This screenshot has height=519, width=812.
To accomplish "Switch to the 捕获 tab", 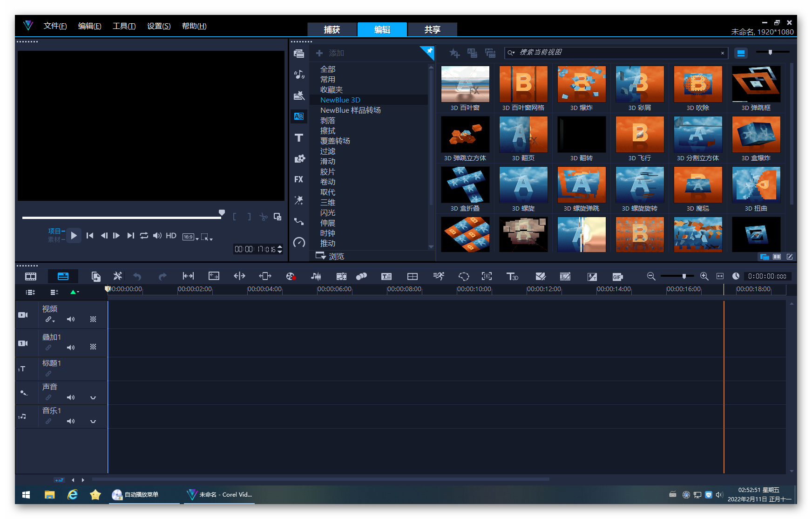I will click(332, 29).
